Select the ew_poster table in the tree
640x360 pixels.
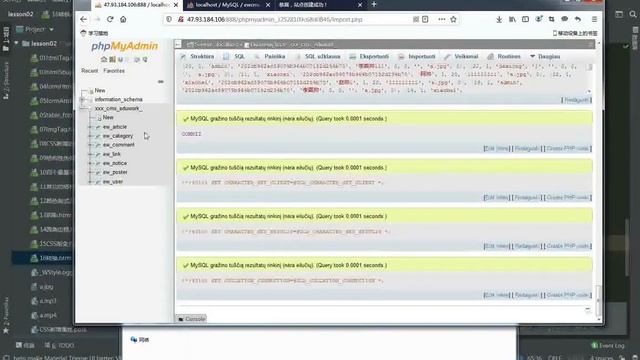(x=115, y=172)
